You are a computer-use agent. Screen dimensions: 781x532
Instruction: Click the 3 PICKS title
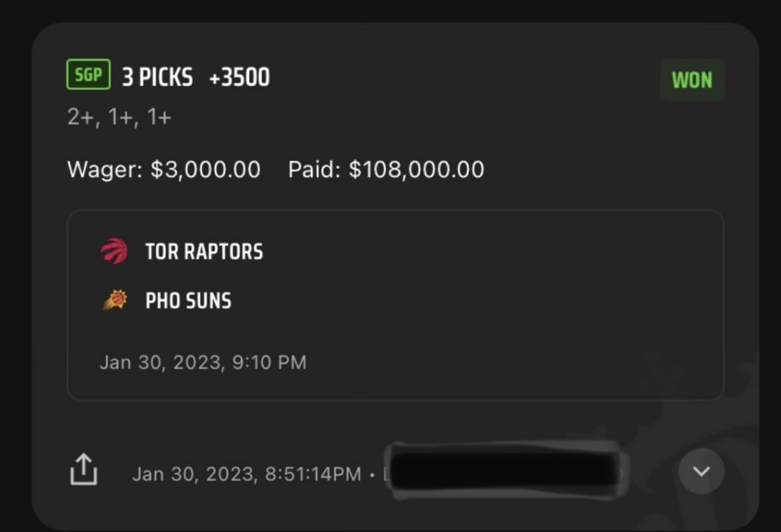tap(157, 77)
